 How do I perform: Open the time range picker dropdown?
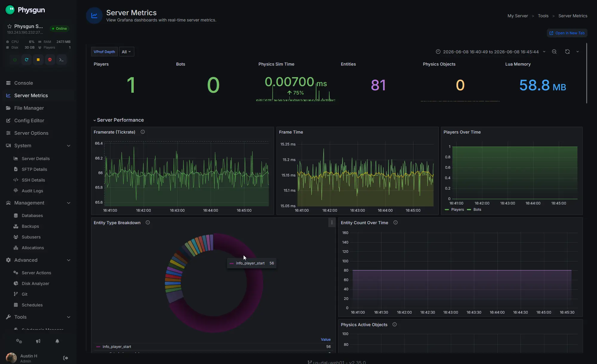pyautogui.click(x=490, y=52)
